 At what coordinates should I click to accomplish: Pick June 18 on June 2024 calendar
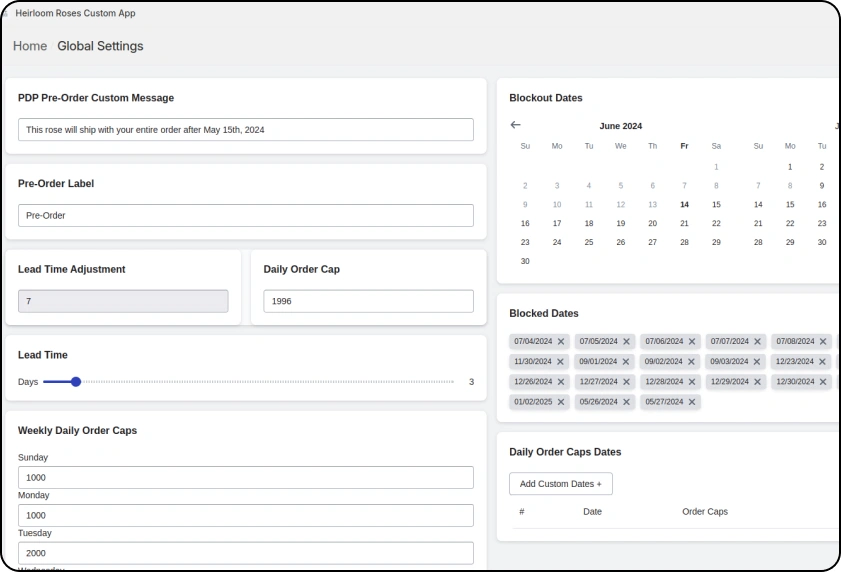coord(589,223)
